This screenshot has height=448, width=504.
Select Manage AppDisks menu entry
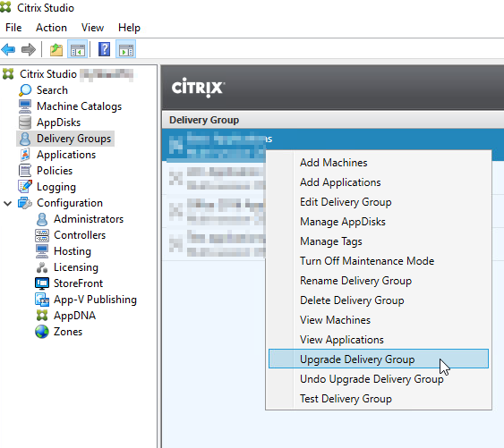pyautogui.click(x=379, y=222)
